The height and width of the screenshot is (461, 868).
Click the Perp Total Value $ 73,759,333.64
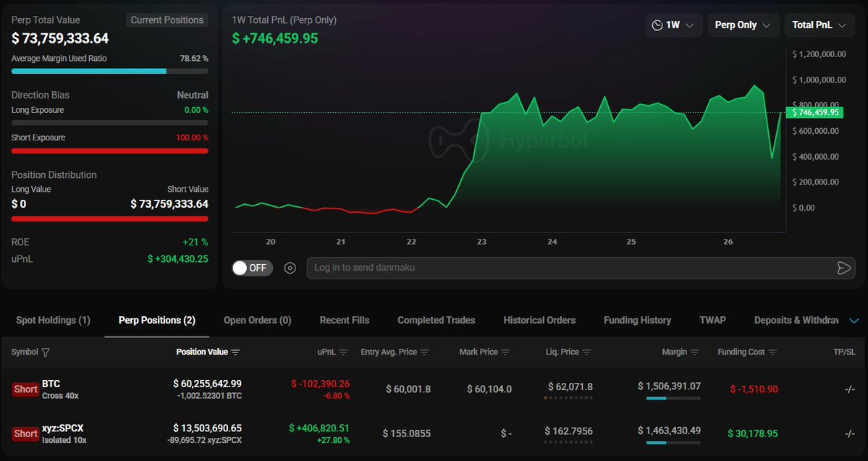tap(60, 38)
